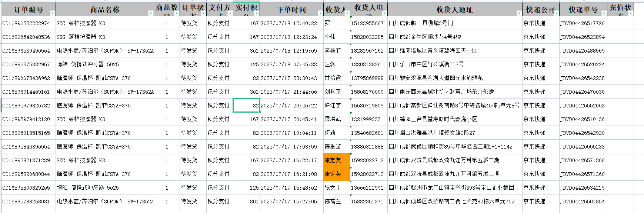
Task: Click tracking number cell JDVD04426552003
Action: tap(583, 105)
